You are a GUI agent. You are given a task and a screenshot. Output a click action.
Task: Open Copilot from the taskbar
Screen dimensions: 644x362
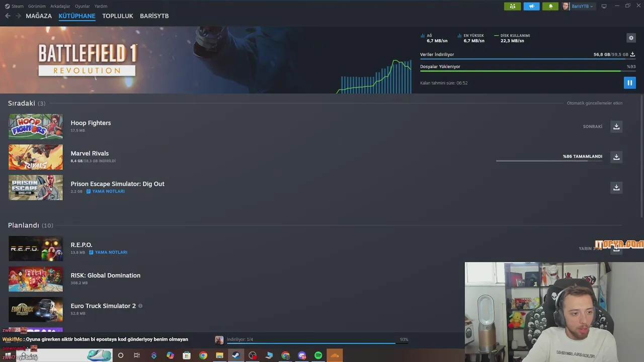pos(170,355)
